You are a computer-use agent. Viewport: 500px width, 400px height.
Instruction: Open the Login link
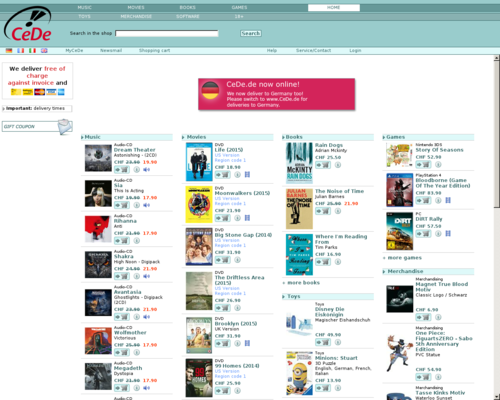[355, 50]
